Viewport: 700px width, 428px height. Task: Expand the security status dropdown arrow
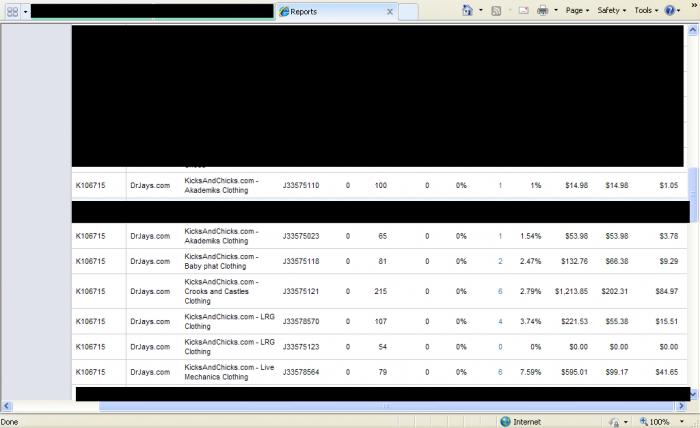pos(626,422)
